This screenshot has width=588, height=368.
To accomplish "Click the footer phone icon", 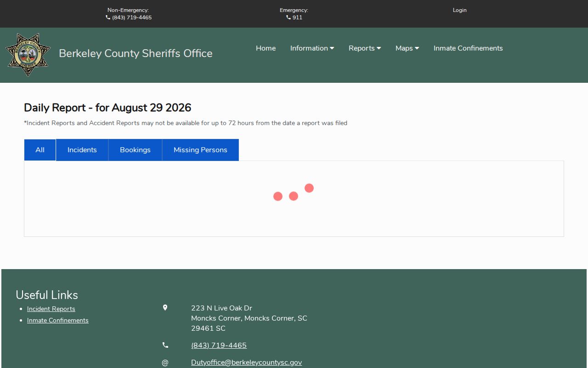I will click(x=165, y=345).
